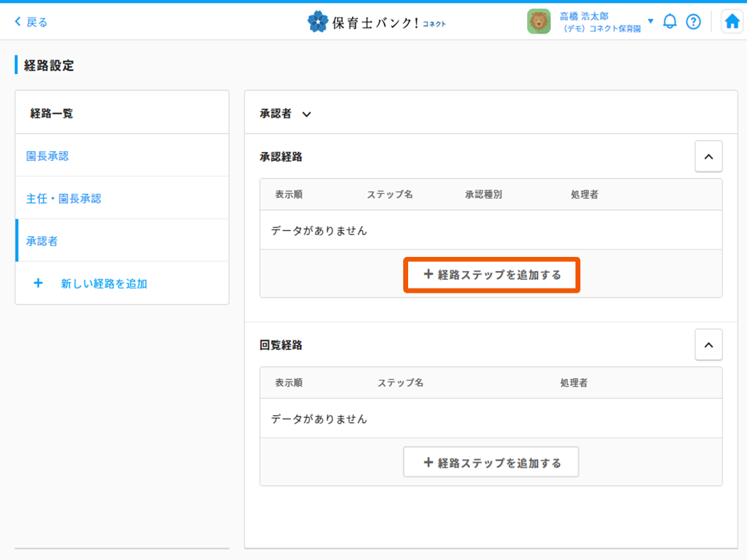Viewport: 747px width, 560px height.
Task: Click 処理者 column header in 回覧経路 table
Action: pyautogui.click(x=573, y=383)
